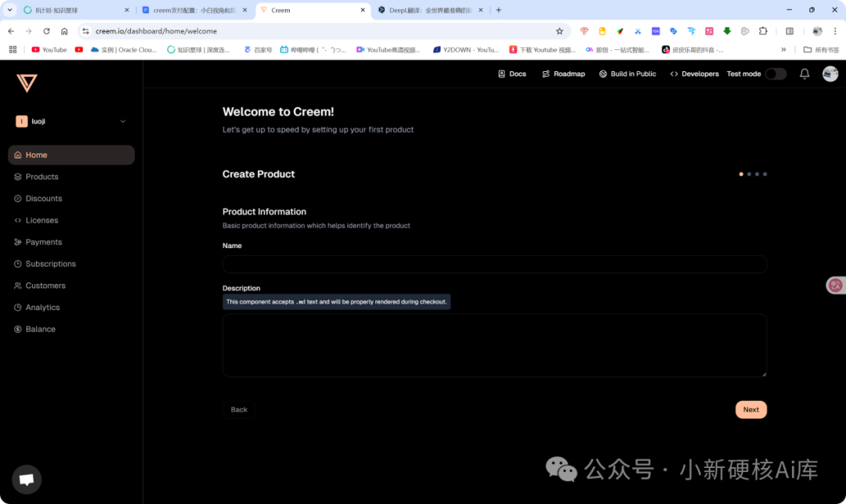The width and height of the screenshot is (846, 504).
Task: Click the Creem logo in the sidebar
Action: click(27, 83)
